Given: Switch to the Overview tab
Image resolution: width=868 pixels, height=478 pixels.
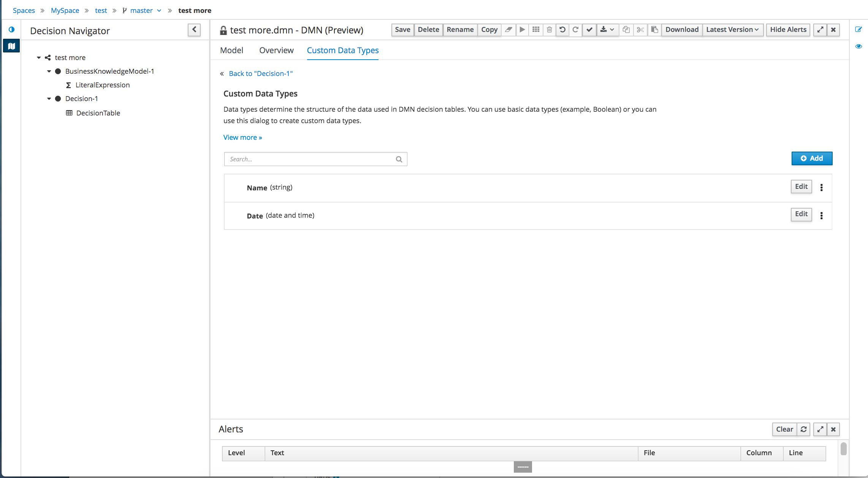Looking at the screenshot, I should [x=276, y=50].
